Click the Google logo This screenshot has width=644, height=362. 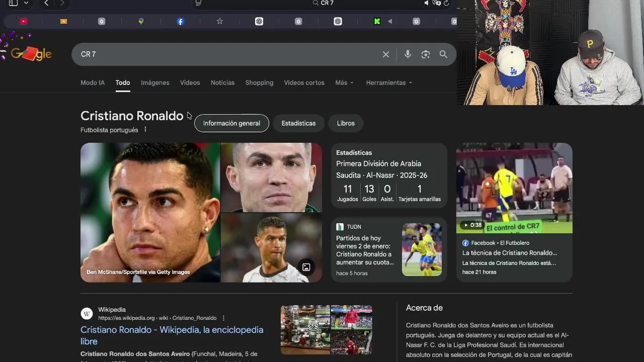point(31,54)
